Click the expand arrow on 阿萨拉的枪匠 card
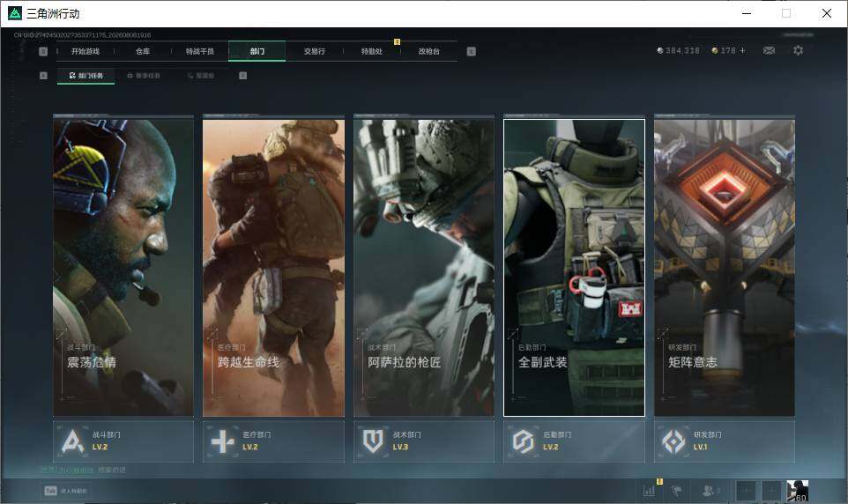848x504 pixels. coord(362,333)
